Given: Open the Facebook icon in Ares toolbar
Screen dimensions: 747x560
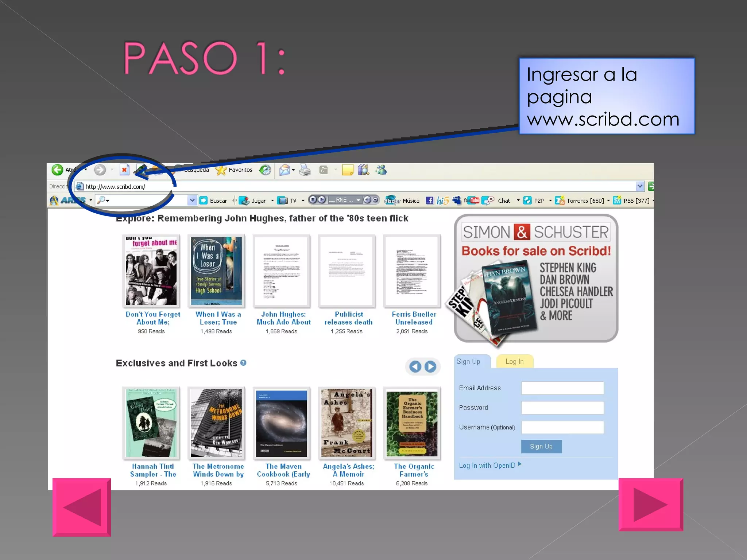Looking at the screenshot, I should (x=430, y=201).
